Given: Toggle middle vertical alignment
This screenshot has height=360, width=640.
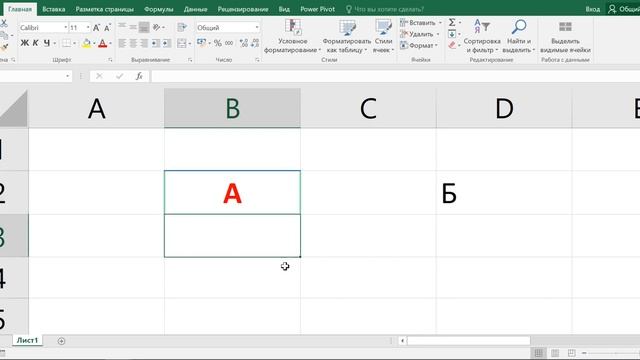Looking at the screenshot, I should [133, 27].
